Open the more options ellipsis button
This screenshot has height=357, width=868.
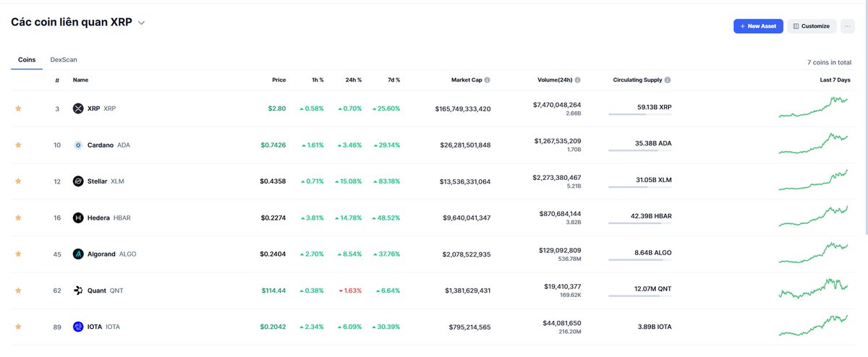(x=848, y=26)
